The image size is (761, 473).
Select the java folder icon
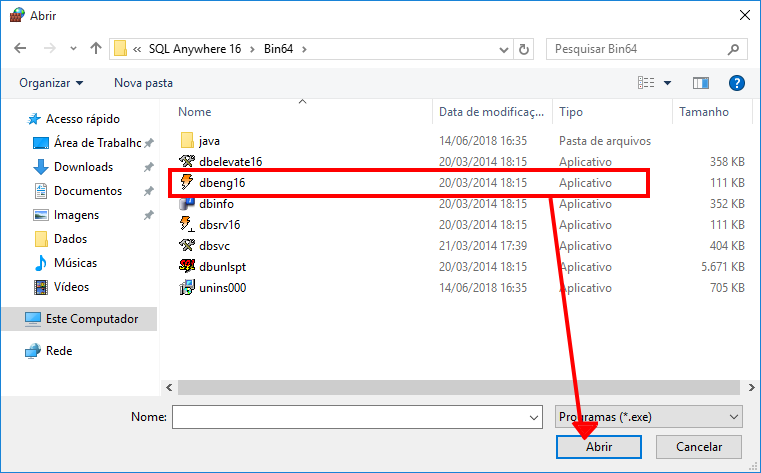click(187, 141)
